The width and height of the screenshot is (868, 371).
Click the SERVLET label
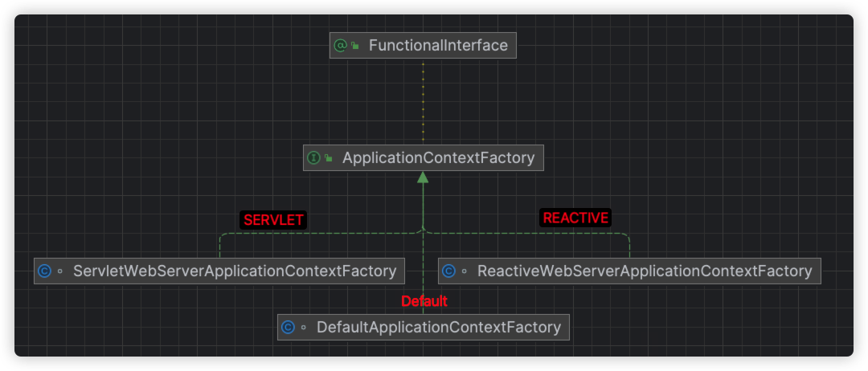[273, 220]
